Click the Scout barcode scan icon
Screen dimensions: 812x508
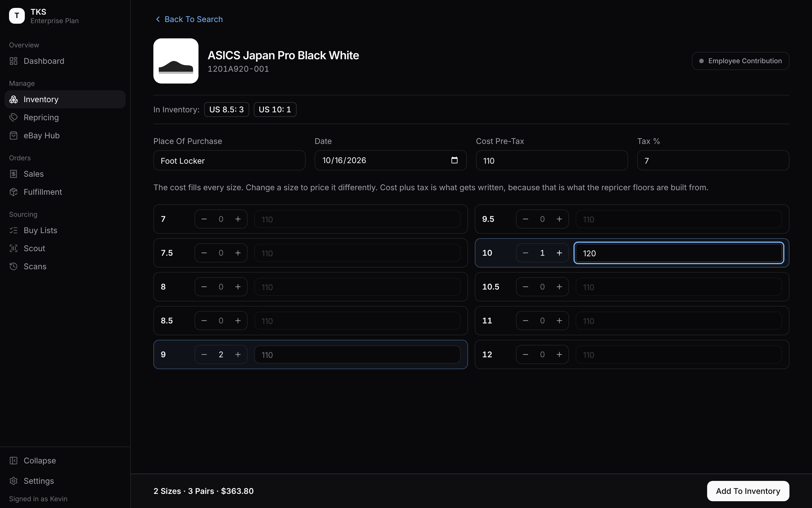click(14, 248)
